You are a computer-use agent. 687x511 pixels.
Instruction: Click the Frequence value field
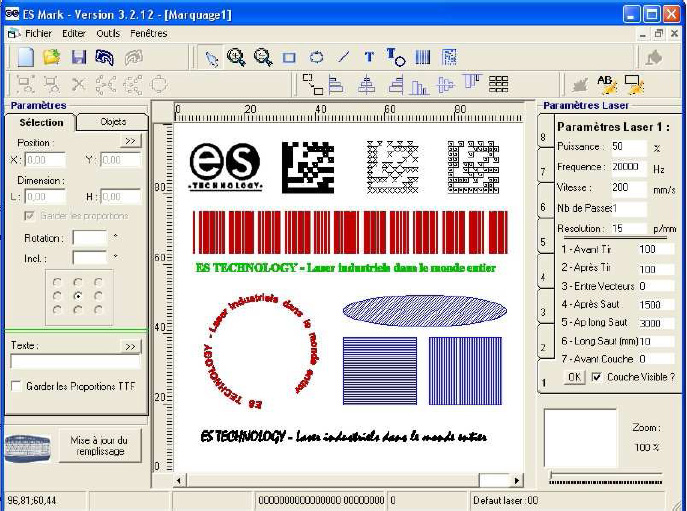tap(628, 167)
